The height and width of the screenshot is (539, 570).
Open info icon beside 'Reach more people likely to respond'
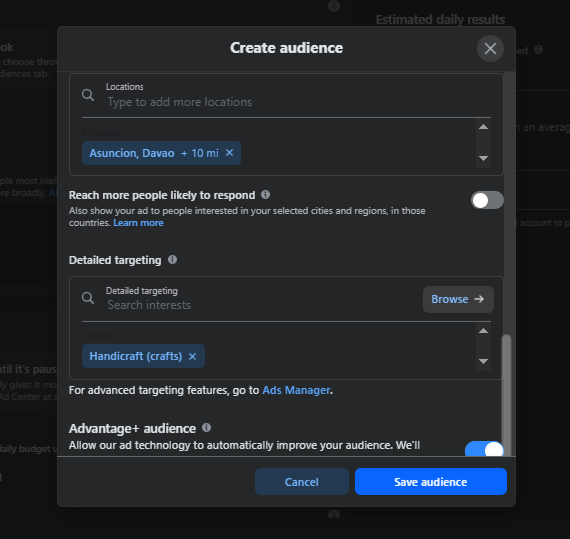click(265, 195)
